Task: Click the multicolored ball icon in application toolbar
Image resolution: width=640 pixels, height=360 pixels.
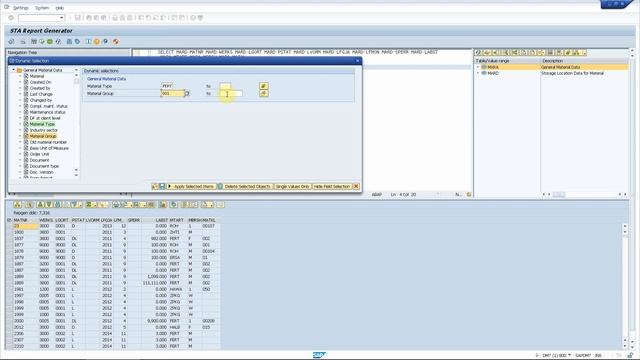Action: 116,42
